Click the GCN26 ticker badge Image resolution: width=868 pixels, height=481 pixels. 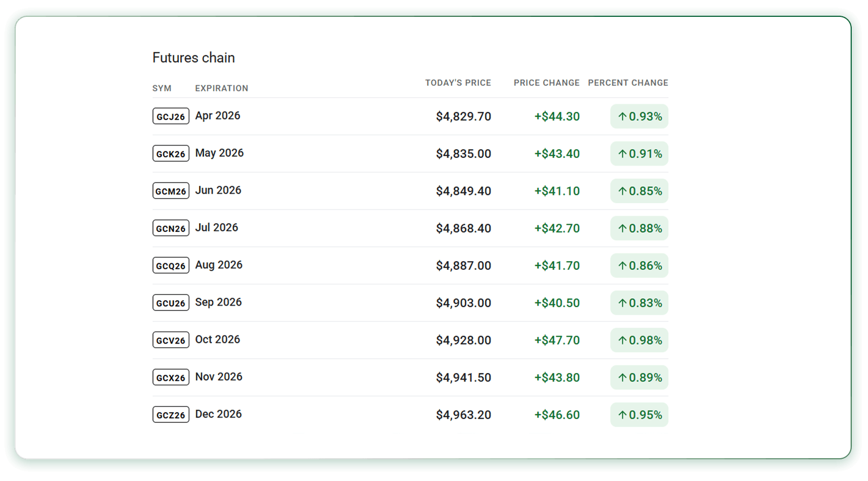[x=171, y=228]
